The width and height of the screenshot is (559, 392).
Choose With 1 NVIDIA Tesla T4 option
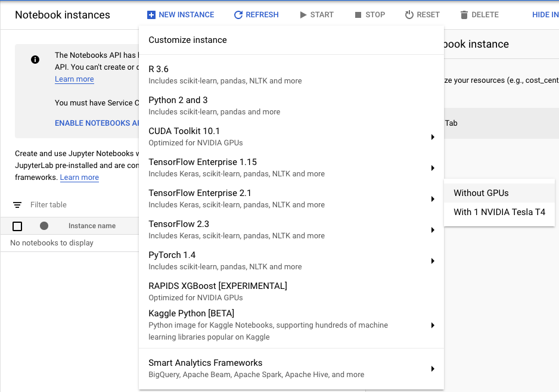[499, 212]
